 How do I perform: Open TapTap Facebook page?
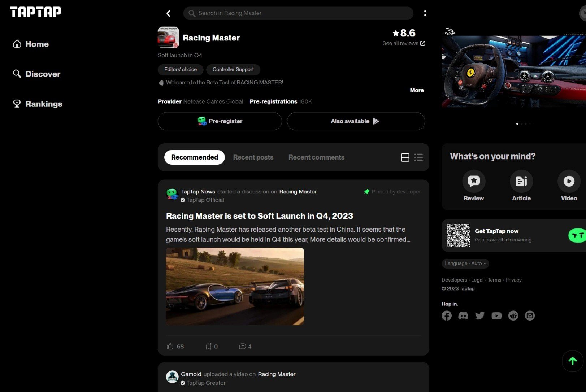pyautogui.click(x=447, y=316)
